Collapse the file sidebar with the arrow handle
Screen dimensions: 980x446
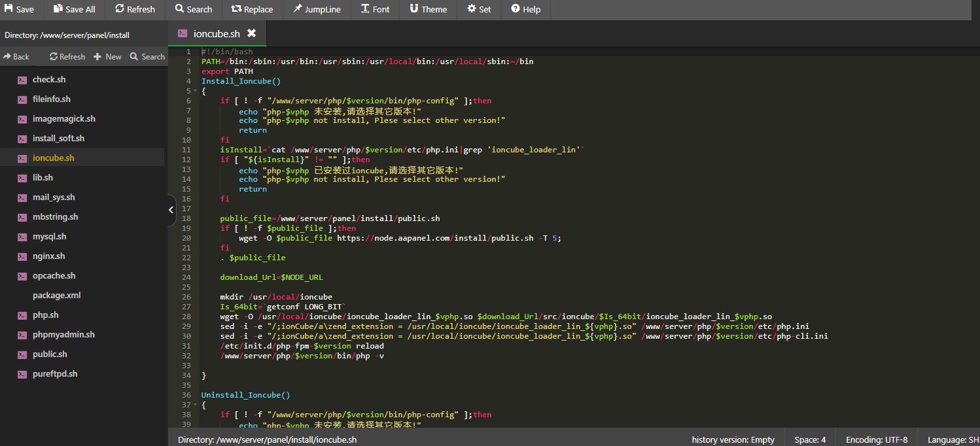171,210
